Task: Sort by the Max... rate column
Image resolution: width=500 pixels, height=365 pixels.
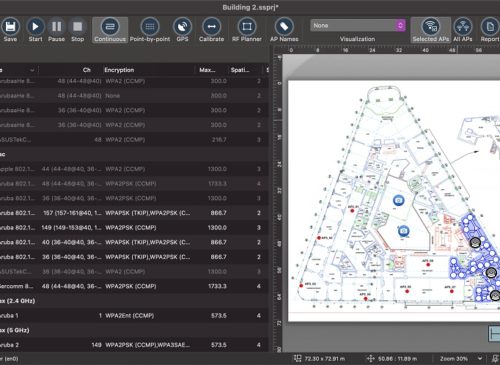Action: tap(207, 70)
